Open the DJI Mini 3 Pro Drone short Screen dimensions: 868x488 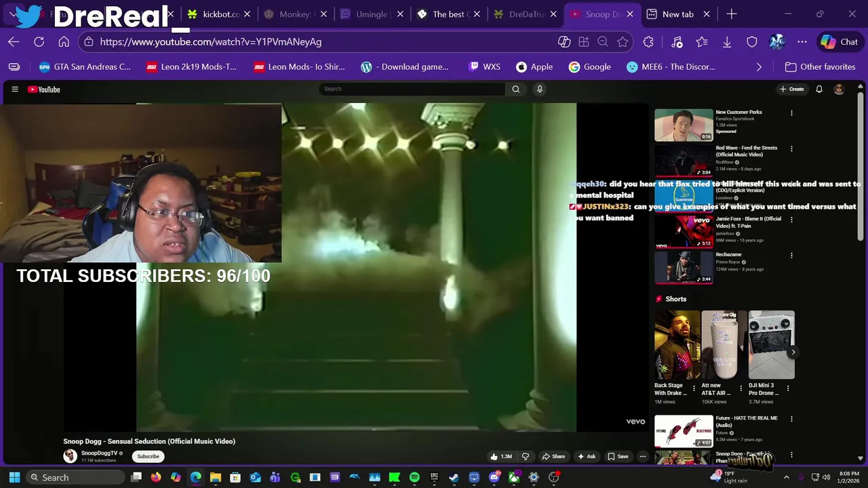(x=771, y=345)
